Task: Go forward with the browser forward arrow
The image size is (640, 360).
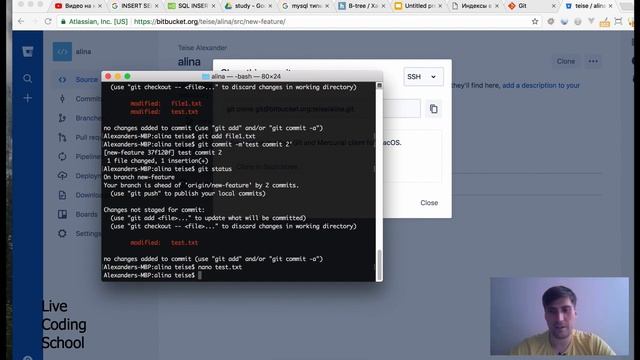Action: 34,21
